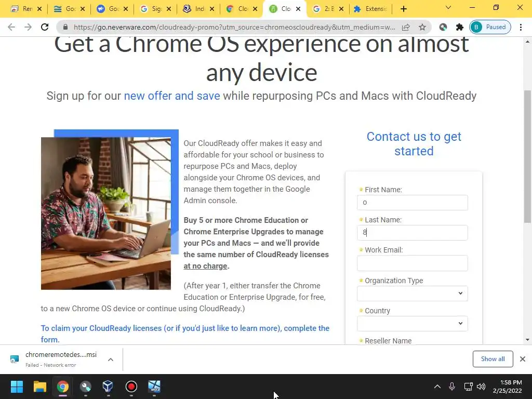This screenshot has height=399, width=532.
Task: Go back to the previous page
Action: coord(11,27)
